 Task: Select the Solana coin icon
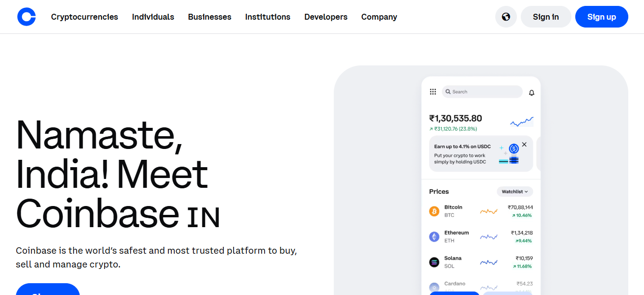point(434,262)
